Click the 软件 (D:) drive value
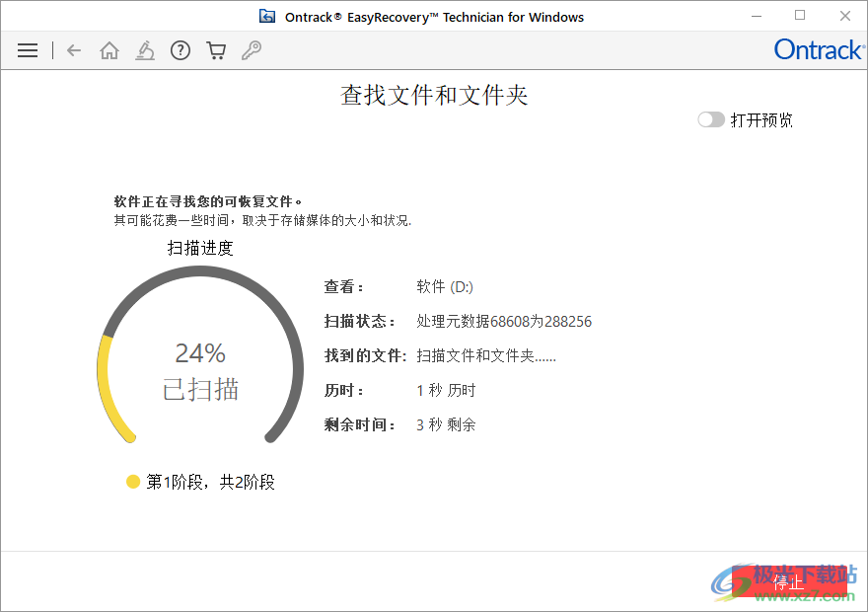 [x=445, y=287]
